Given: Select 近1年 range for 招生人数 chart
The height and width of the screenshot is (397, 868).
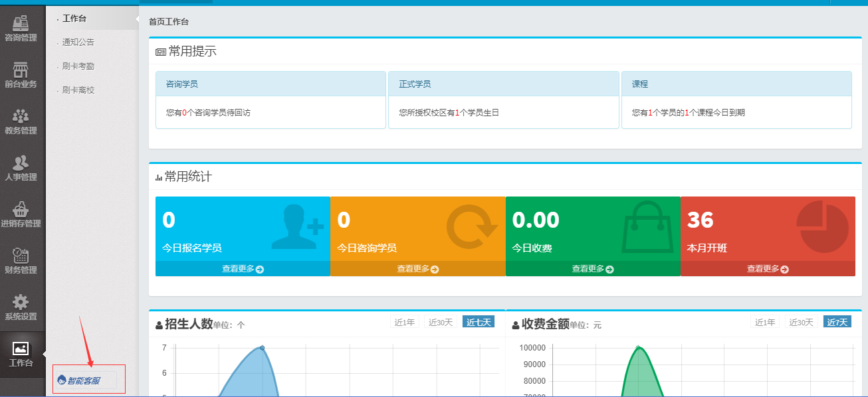Looking at the screenshot, I should coord(405,322).
